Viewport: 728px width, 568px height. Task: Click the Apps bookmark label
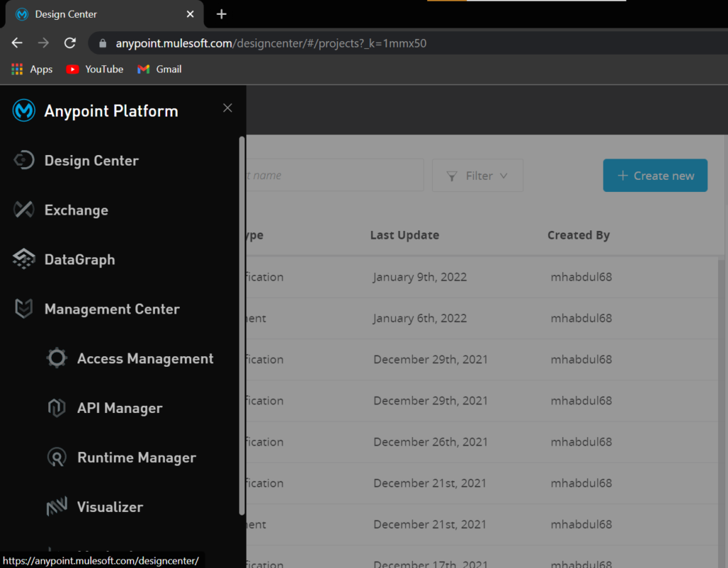(41, 69)
